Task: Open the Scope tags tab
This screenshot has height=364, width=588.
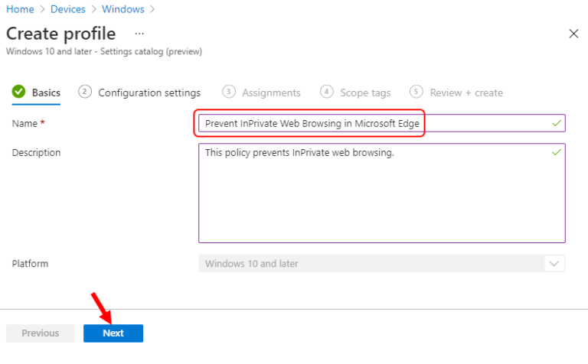Action: tap(365, 93)
